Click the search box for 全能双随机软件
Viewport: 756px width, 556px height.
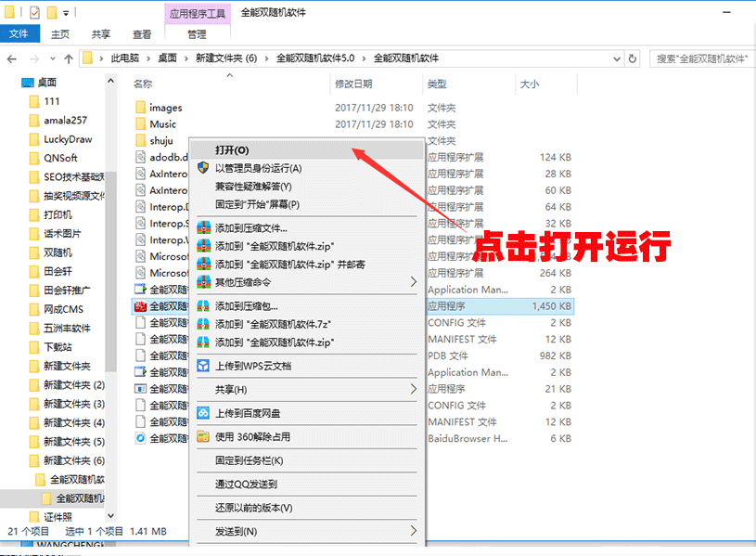[x=701, y=58]
